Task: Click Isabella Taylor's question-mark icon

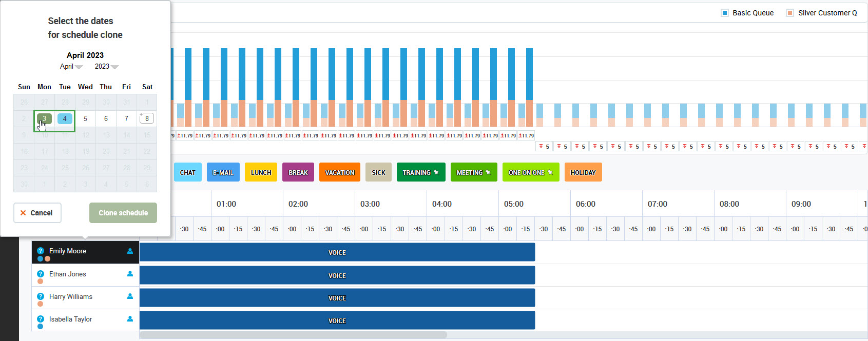Action: (41, 319)
